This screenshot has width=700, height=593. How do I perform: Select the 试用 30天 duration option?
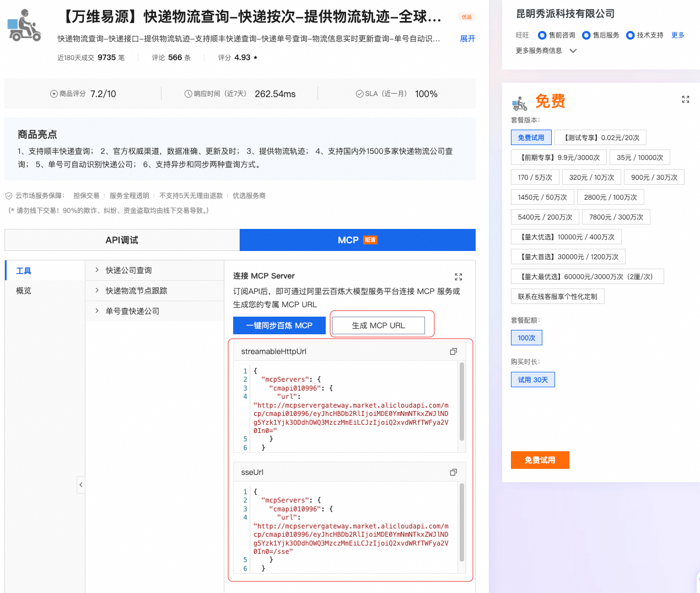pos(533,380)
